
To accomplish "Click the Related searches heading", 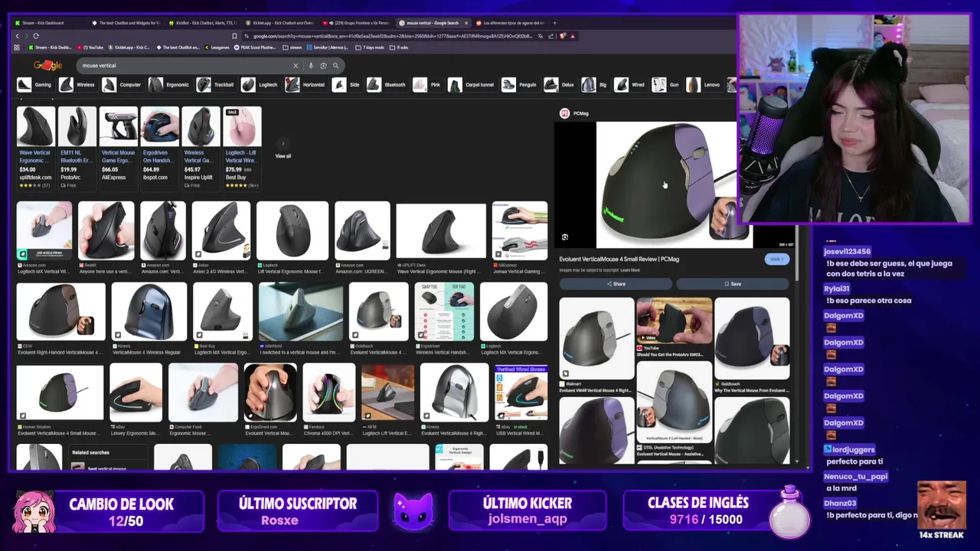I will pos(90,452).
